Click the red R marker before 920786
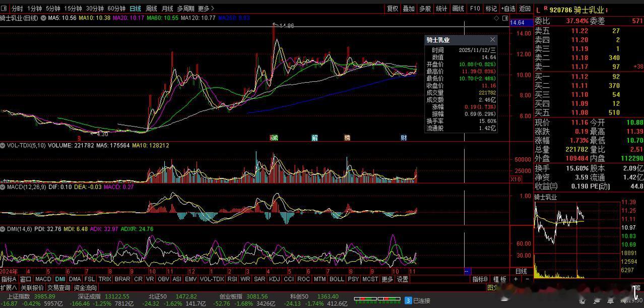The height and width of the screenshot is (308, 644). tap(545, 9)
